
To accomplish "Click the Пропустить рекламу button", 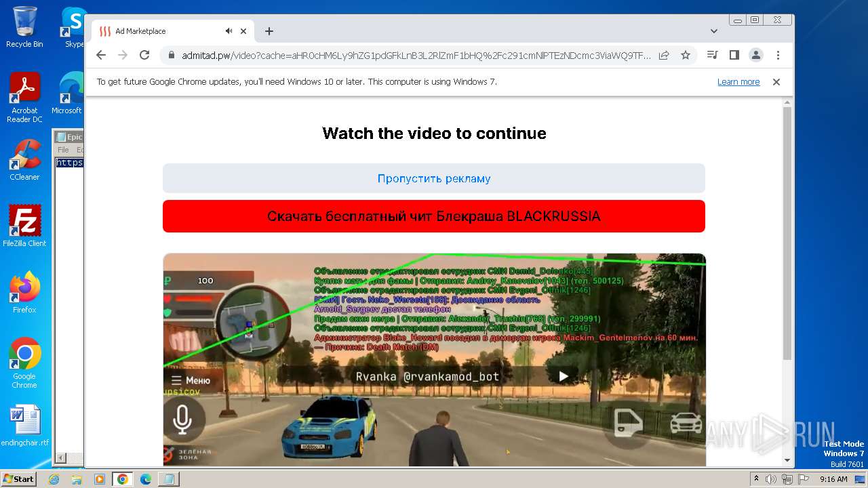I will point(434,178).
